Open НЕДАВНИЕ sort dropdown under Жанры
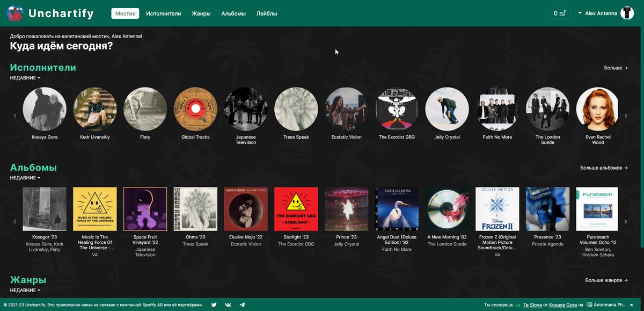Screen dimensions: 644x311 [25, 290]
